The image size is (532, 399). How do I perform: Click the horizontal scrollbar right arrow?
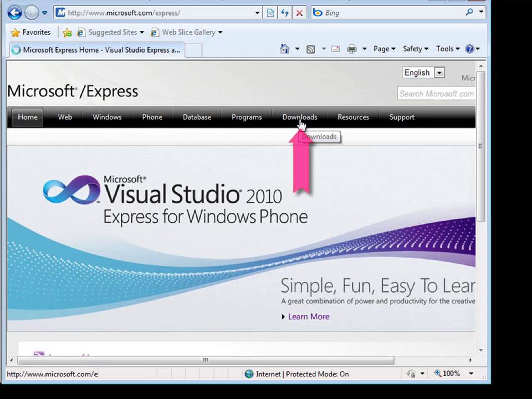tap(471, 360)
